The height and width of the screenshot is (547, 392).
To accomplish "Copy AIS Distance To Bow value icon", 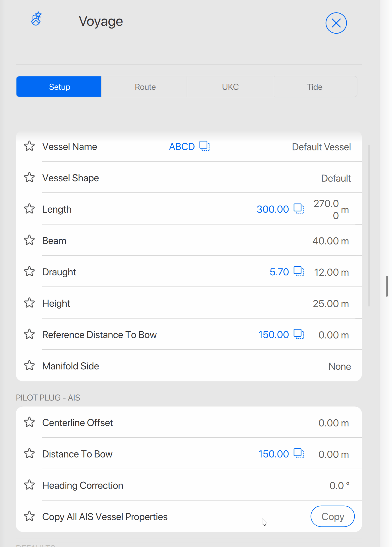I will [299, 454].
